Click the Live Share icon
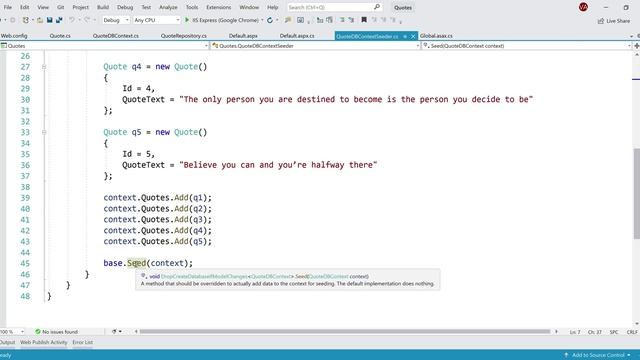 point(600,21)
